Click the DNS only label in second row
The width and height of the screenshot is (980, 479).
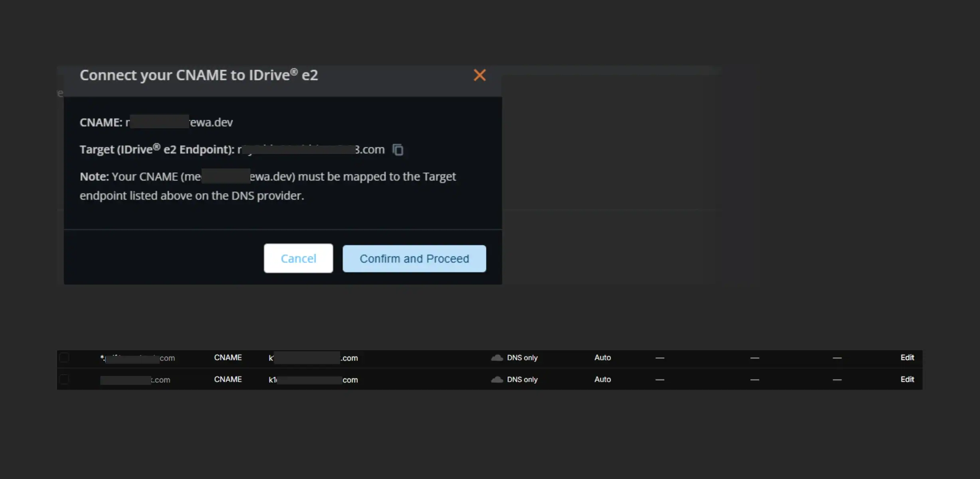click(522, 379)
